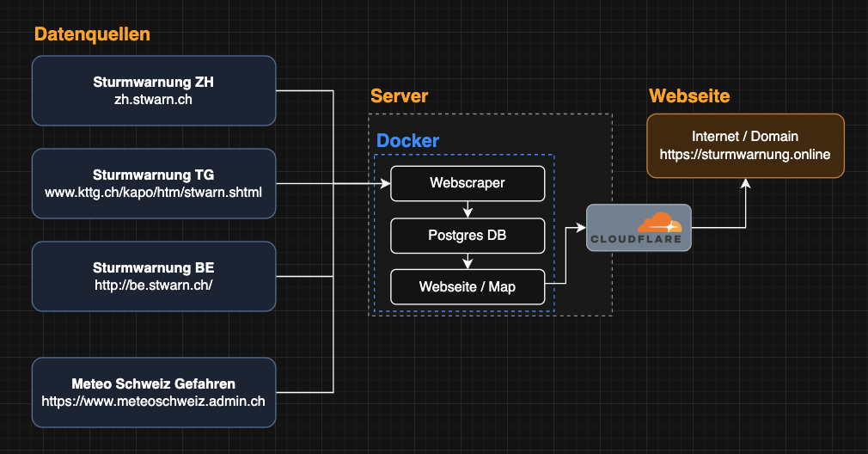Click the Cloudflare logo
This screenshot has width=868, height=454.
(x=639, y=228)
